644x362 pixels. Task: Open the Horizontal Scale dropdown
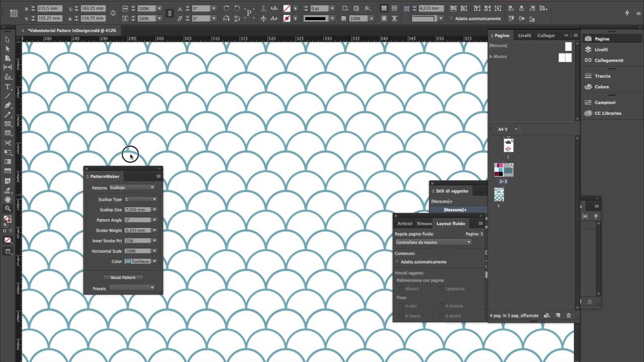pos(154,251)
